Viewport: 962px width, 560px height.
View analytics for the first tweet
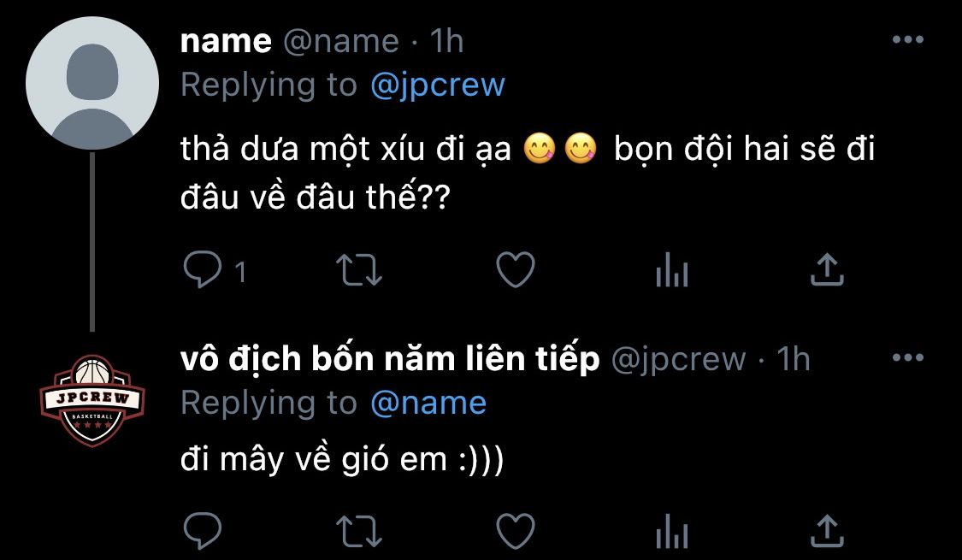pyautogui.click(x=671, y=272)
